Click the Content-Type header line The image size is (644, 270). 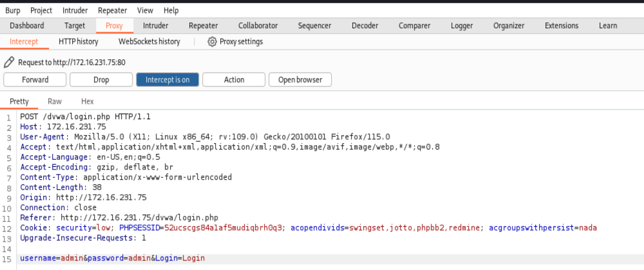tap(126, 177)
